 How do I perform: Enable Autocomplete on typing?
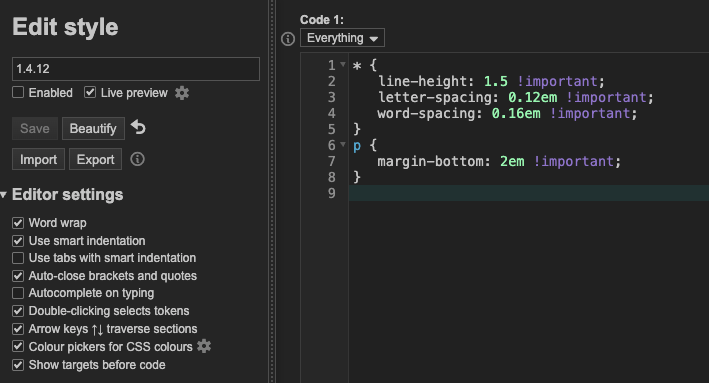point(18,293)
